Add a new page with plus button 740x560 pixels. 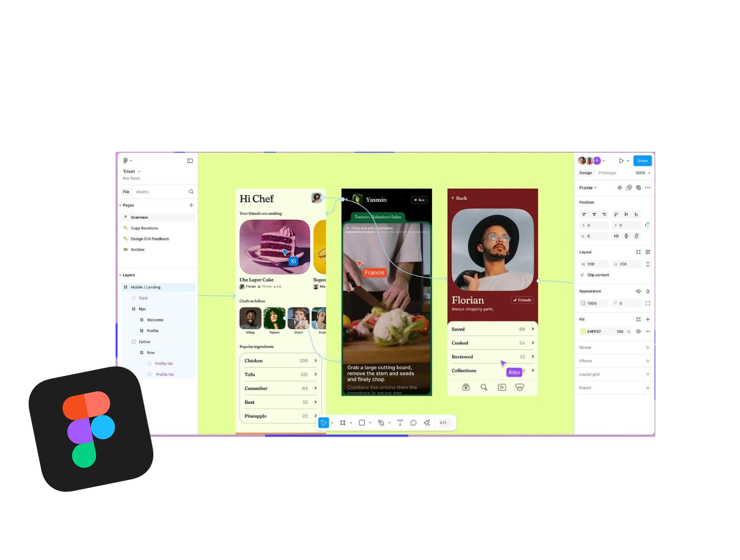tap(191, 205)
